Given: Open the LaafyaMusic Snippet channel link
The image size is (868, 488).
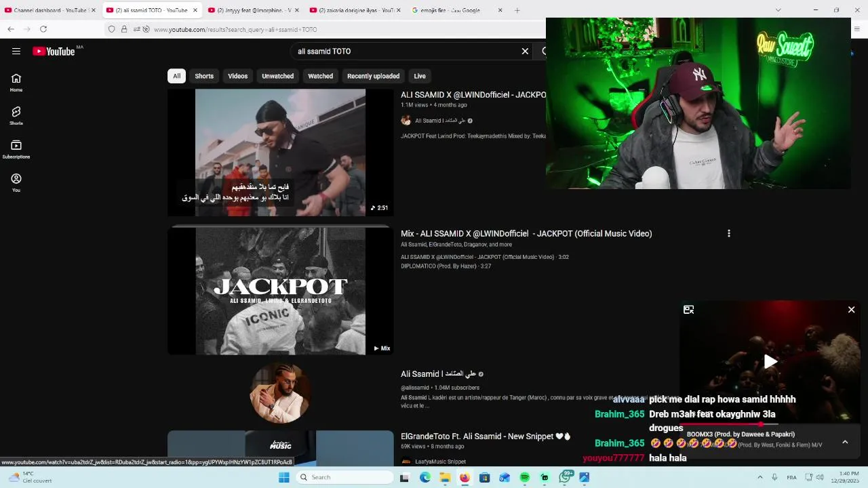Looking at the screenshot, I should (440, 462).
